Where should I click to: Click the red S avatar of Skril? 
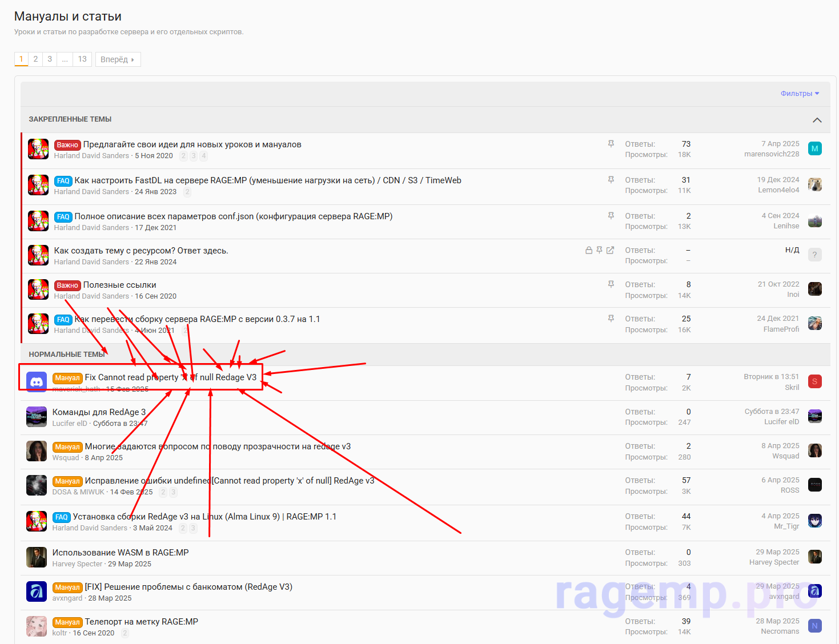coord(814,381)
